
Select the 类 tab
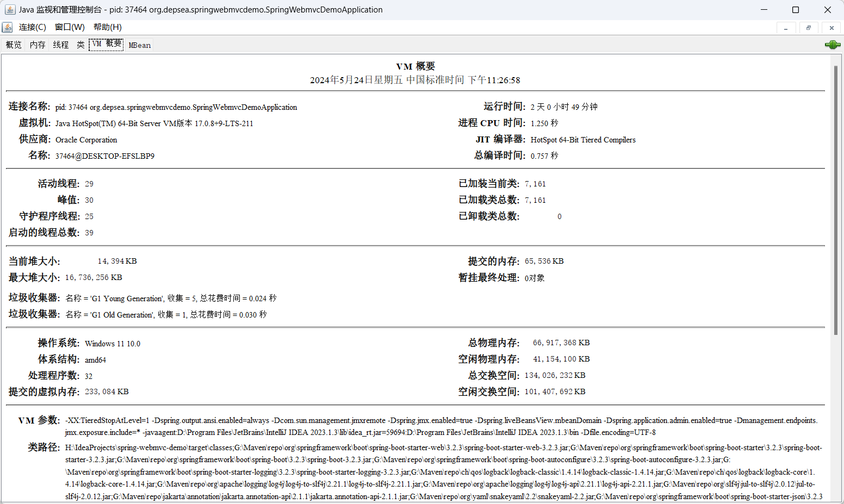[x=80, y=45]
